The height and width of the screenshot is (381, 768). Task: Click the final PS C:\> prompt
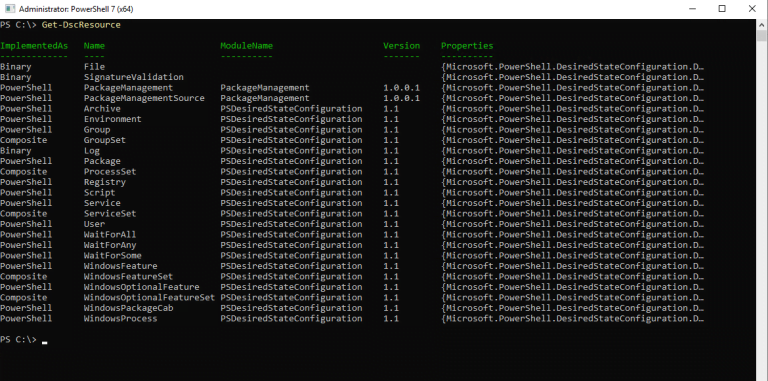point(18,340)
